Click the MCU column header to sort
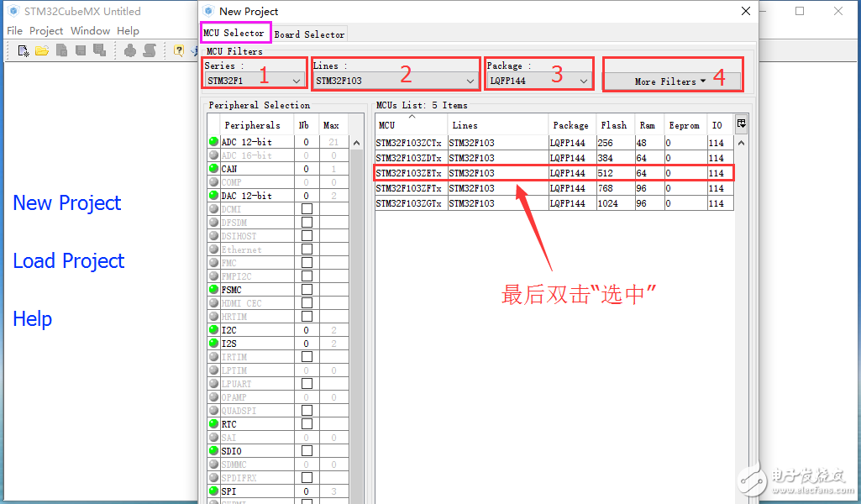The height and width of the screenshot is (504, 861). click(412, 124)
